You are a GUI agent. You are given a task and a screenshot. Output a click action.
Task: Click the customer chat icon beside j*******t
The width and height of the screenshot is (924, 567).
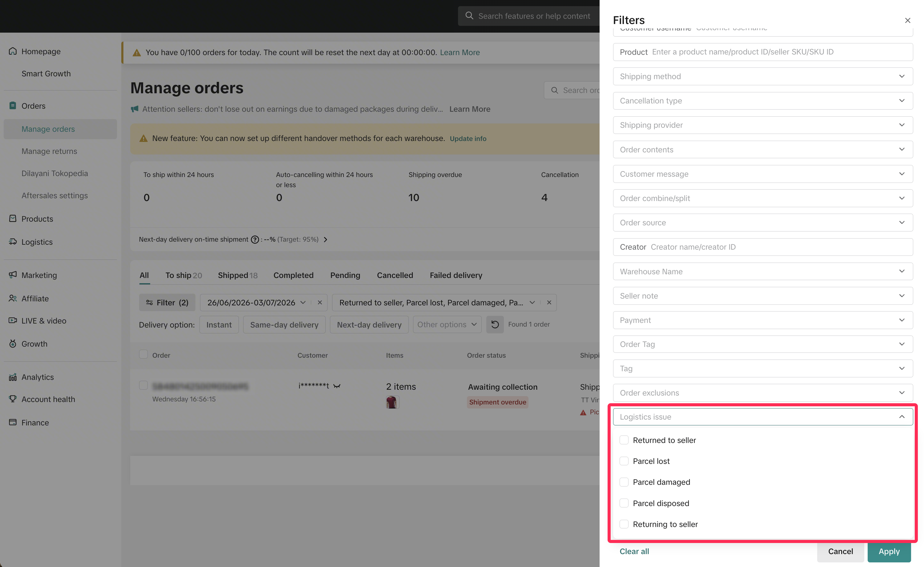pyautogui.click(x=337, y=386)
